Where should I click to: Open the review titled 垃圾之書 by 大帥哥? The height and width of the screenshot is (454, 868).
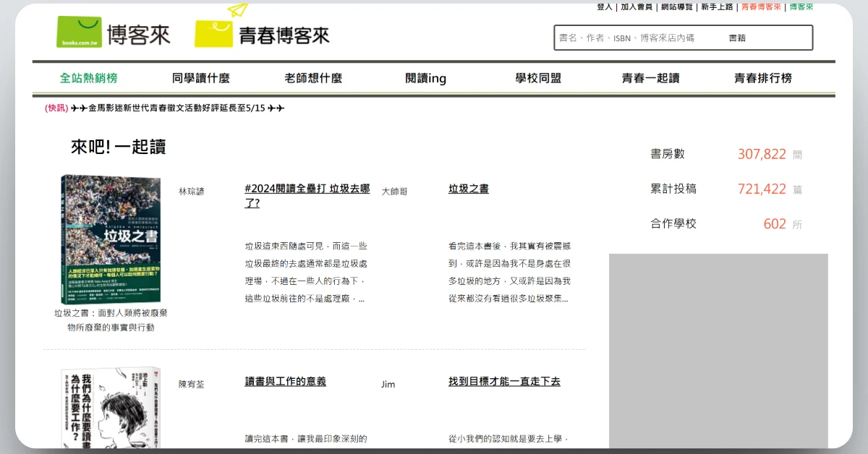(469, 189)
